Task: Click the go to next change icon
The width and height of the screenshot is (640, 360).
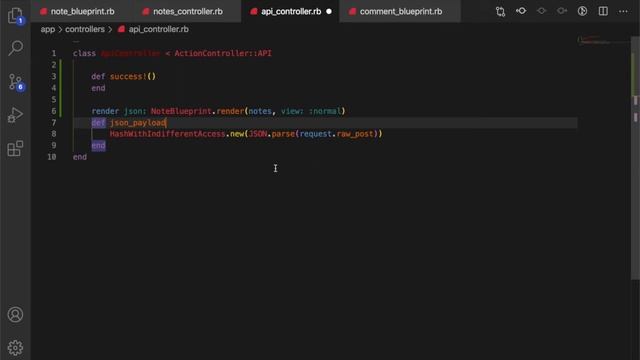Action: tap(562, 11)
